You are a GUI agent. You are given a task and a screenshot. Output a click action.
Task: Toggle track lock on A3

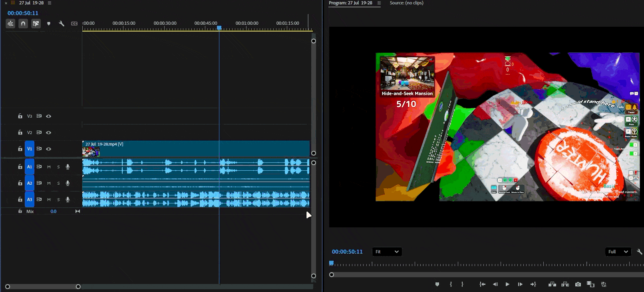(20, 199)
